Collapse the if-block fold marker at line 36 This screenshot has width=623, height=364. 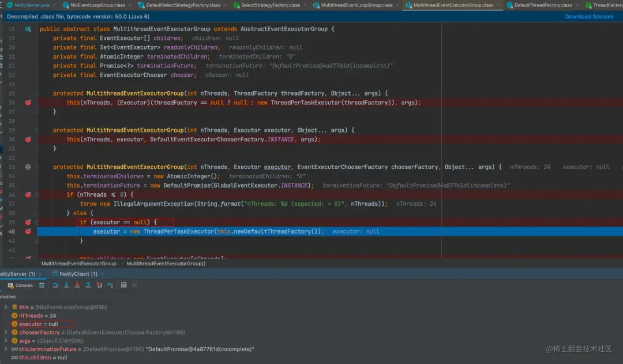[x=37, y=195]
